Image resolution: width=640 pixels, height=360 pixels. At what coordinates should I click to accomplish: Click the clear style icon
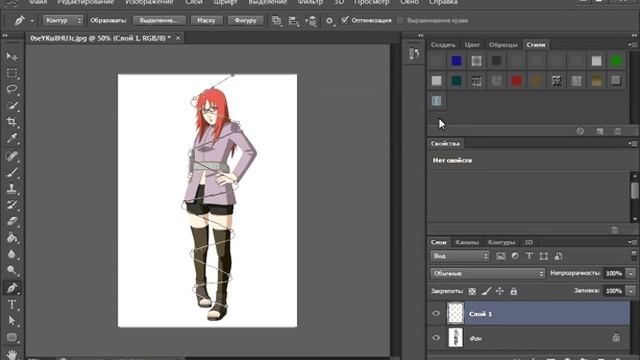click(x=580, y=131)
